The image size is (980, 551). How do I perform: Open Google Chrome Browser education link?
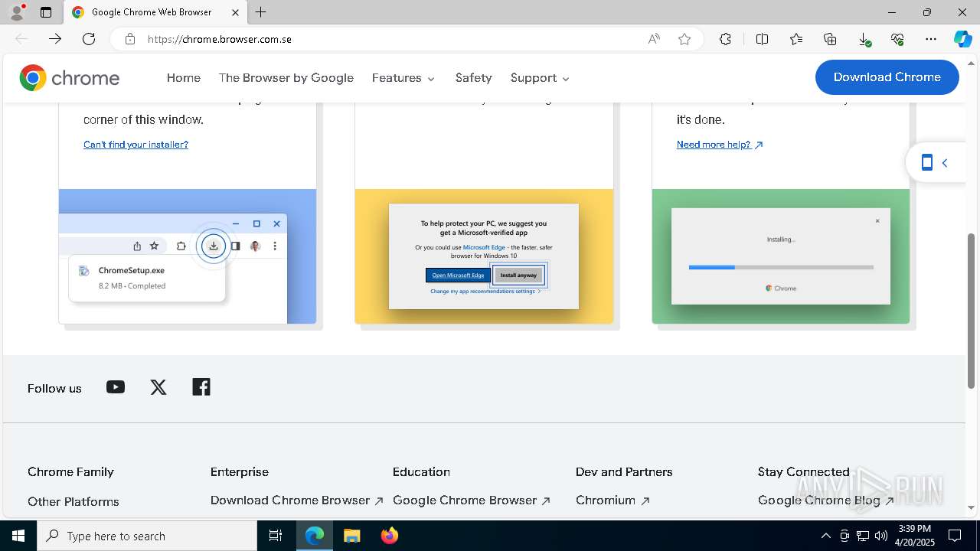[472, 500]
